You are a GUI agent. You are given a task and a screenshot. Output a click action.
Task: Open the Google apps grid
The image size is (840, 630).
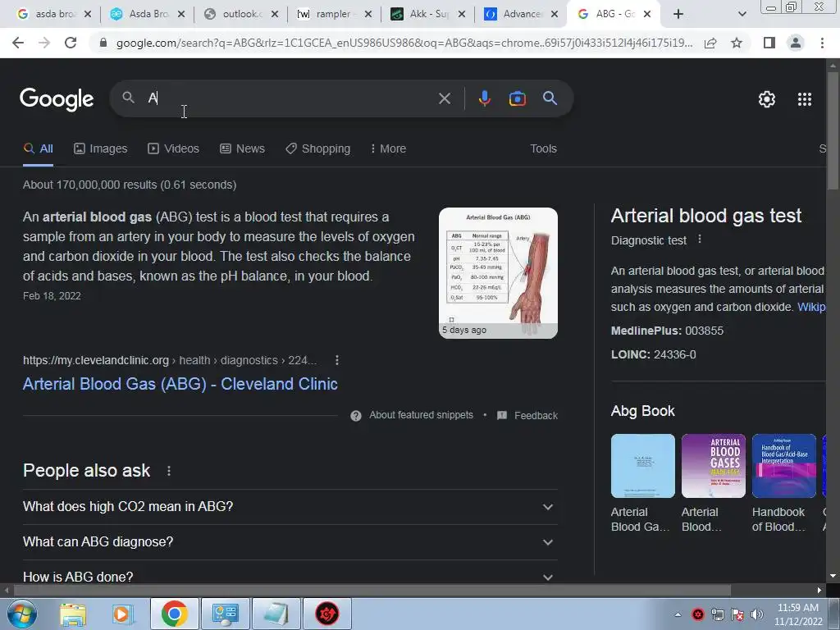[804, 99]
